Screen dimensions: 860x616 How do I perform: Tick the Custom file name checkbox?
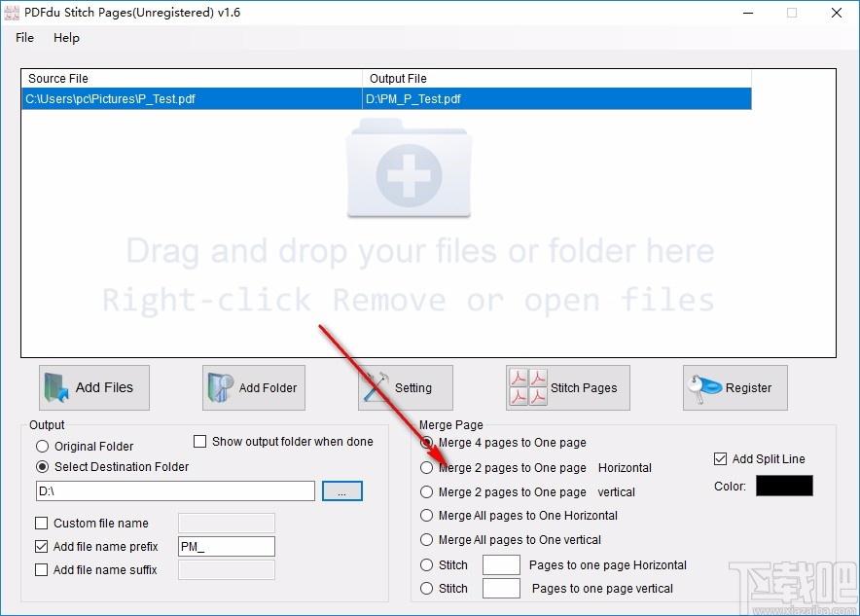click(x=41, y=524)
